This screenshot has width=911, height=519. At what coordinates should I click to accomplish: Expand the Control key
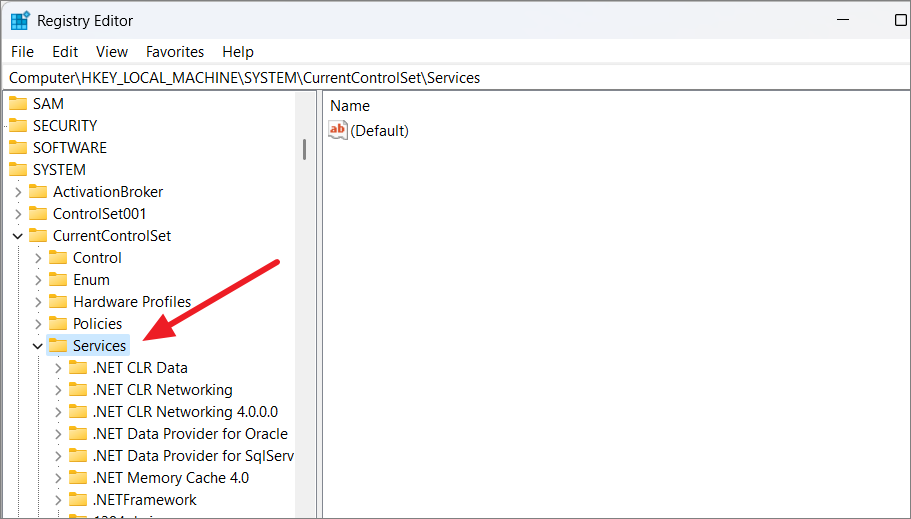pos(38,258)
